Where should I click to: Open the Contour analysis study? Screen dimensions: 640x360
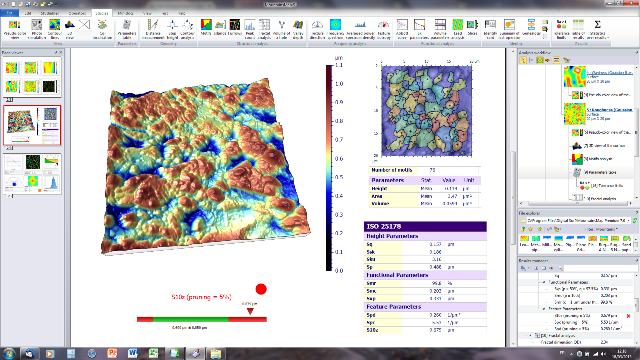click(x=187, y=29)
